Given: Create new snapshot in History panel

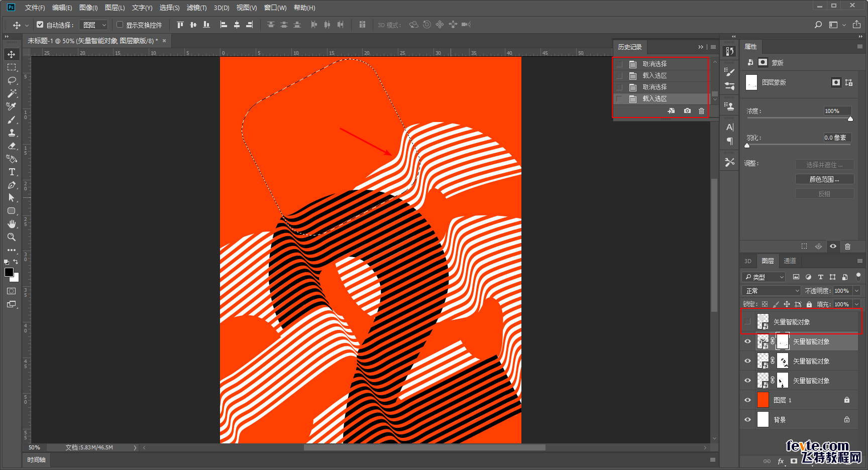Looking at the screenshot, I should 687,111.
